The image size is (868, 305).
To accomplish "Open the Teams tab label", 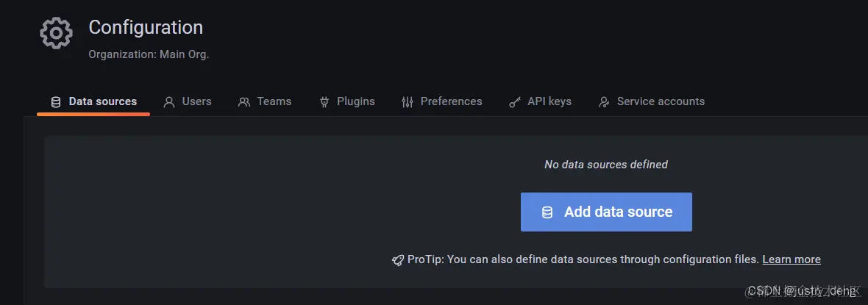I will [x=274, y=101].
